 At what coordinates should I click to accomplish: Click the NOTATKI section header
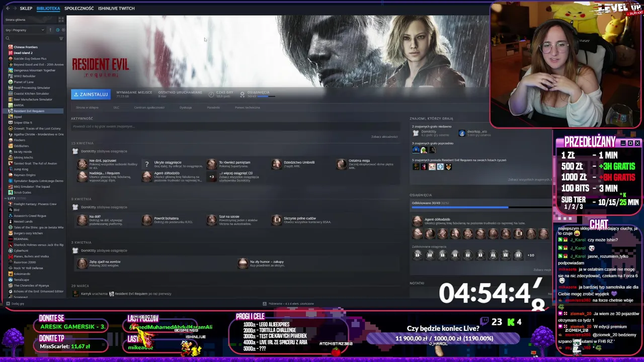(x=417, y=283)
